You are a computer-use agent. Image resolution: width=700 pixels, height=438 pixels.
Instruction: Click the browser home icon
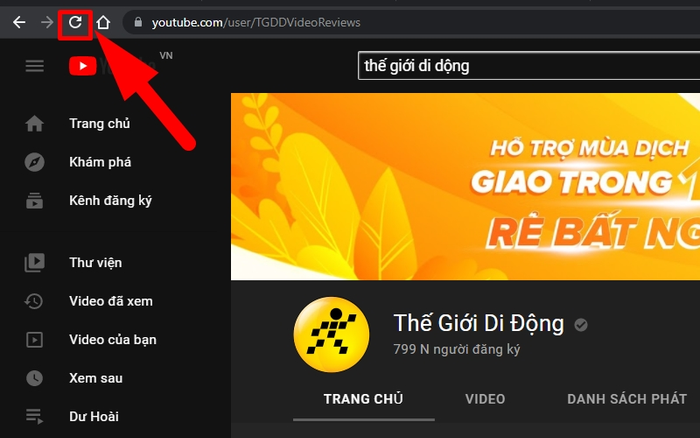[x=103, y=22]
